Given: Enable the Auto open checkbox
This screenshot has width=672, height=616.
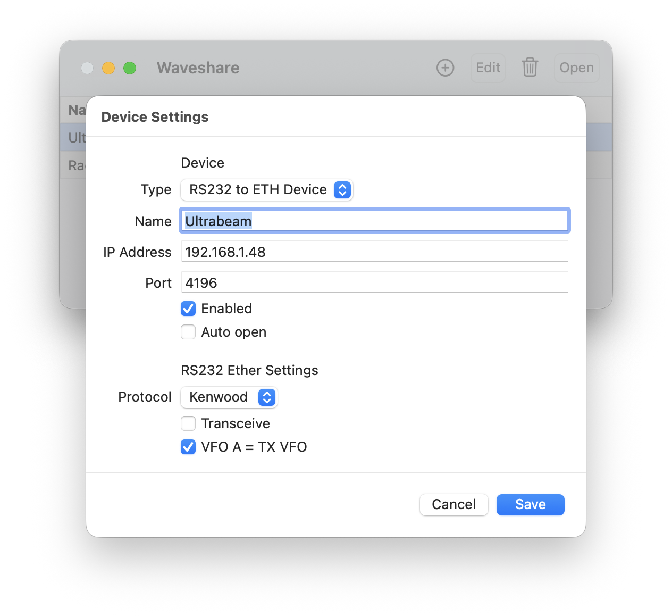Looking at the screenshot, I should 188,331.
